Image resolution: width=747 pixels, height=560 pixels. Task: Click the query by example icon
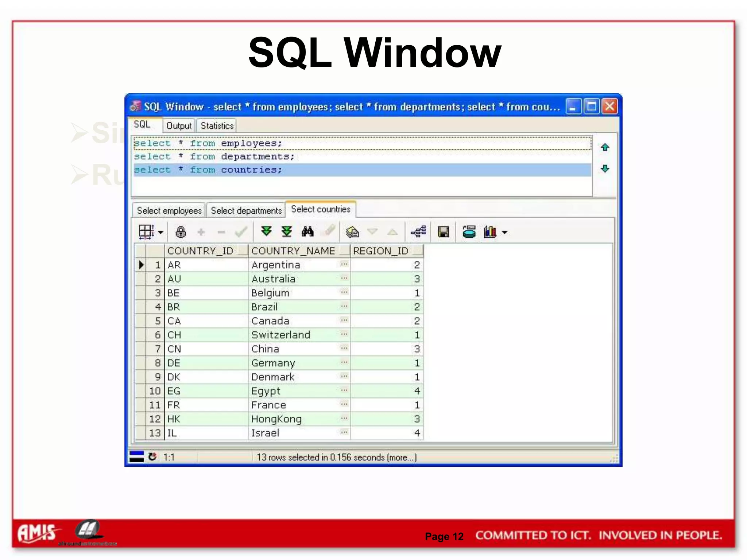(x=352, y=232)
